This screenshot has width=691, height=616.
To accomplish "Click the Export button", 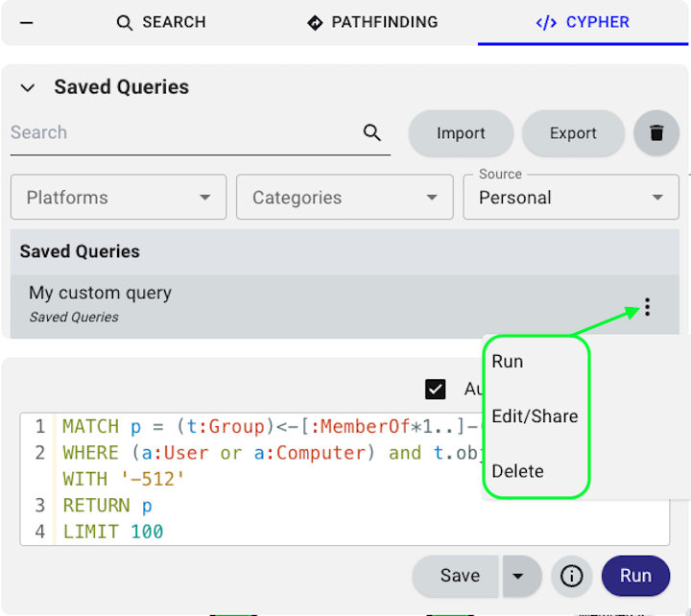I will [573, 133].
